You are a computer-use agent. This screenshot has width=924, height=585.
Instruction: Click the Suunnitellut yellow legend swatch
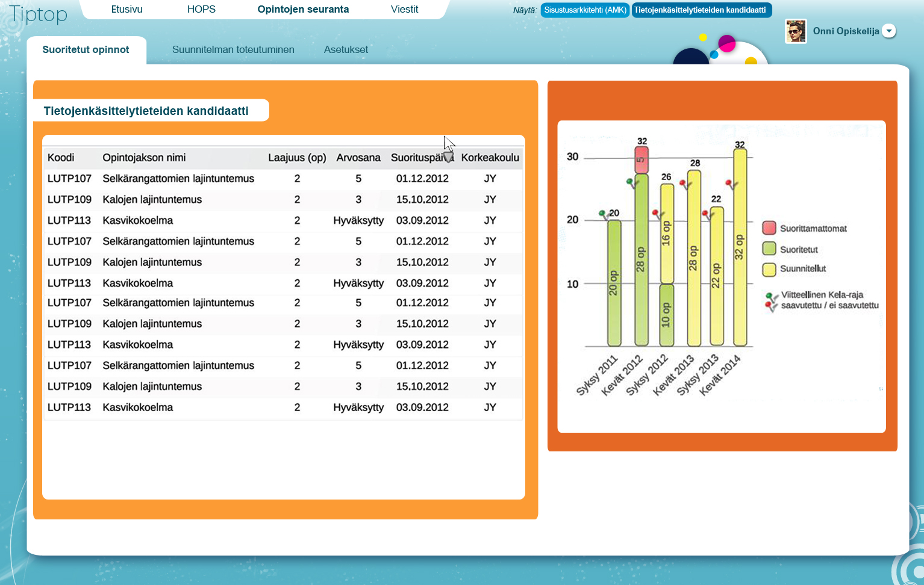point(769,269)
